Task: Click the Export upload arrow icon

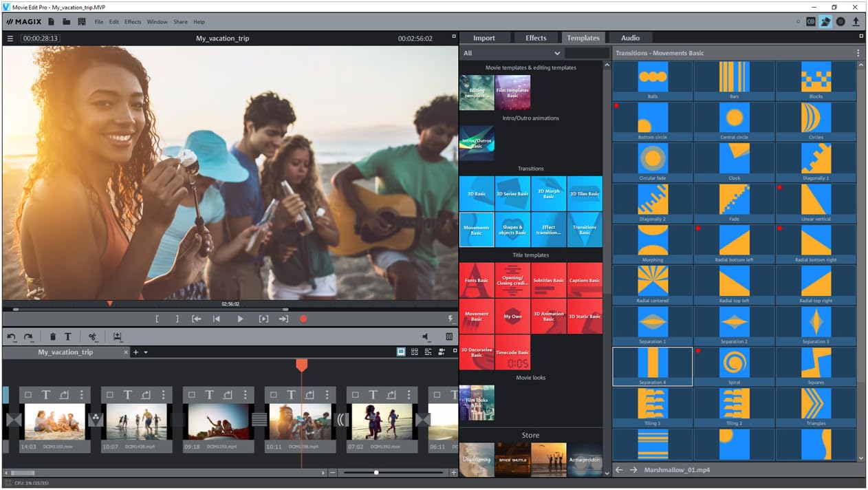Action: pyautogui.click(x=856, y=22)
